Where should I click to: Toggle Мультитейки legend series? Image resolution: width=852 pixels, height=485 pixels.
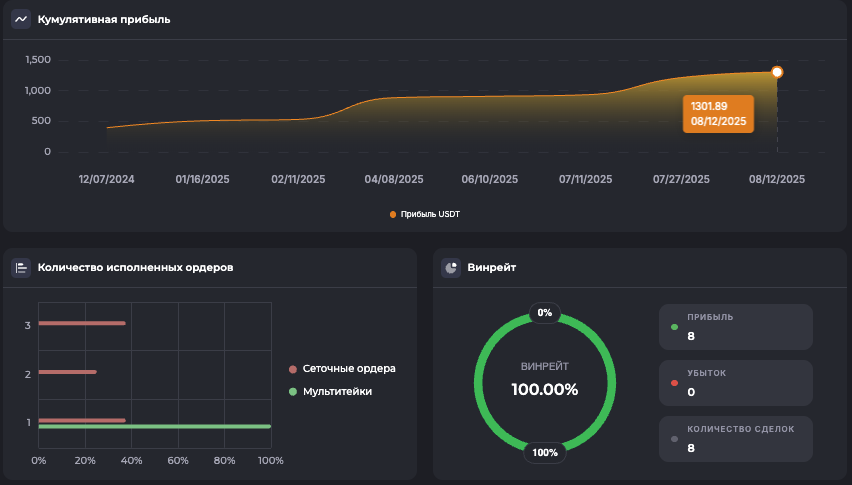click(337, 391)
